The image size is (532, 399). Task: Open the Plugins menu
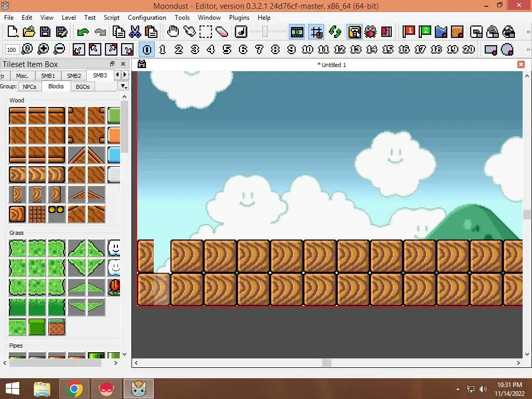point(239,18)
